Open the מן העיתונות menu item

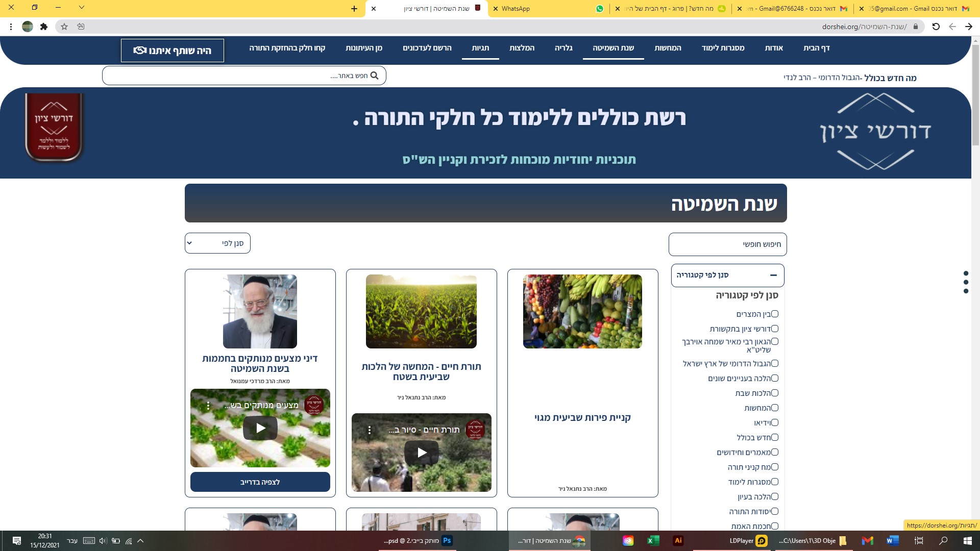tap(364, 48)
